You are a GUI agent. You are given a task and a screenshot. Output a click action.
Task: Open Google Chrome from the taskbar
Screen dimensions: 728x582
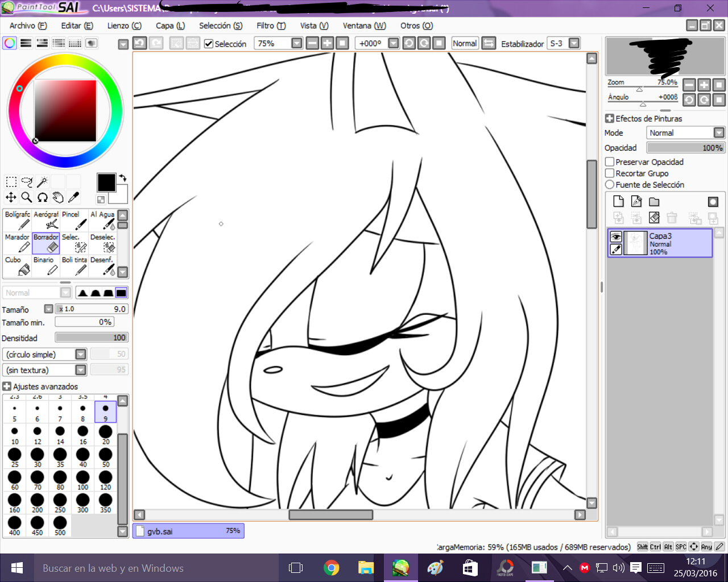click(x=331, y=568)
